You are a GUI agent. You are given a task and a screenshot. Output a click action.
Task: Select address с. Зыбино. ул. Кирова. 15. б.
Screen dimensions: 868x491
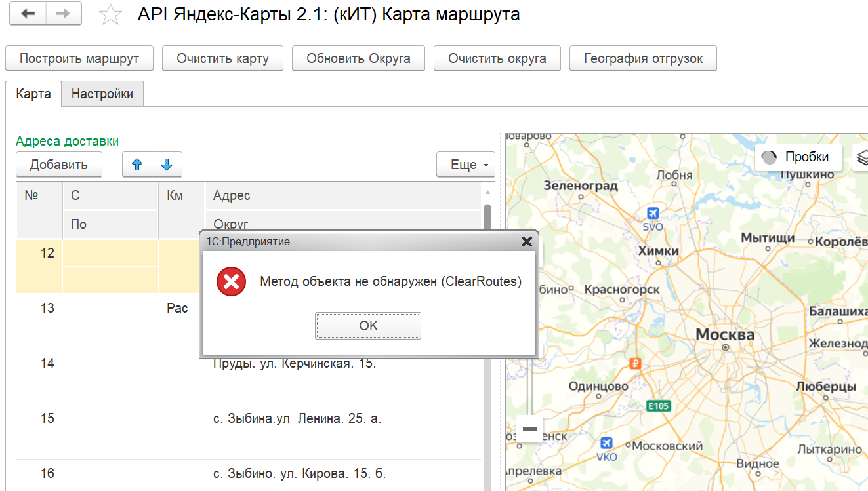[300, 473]
